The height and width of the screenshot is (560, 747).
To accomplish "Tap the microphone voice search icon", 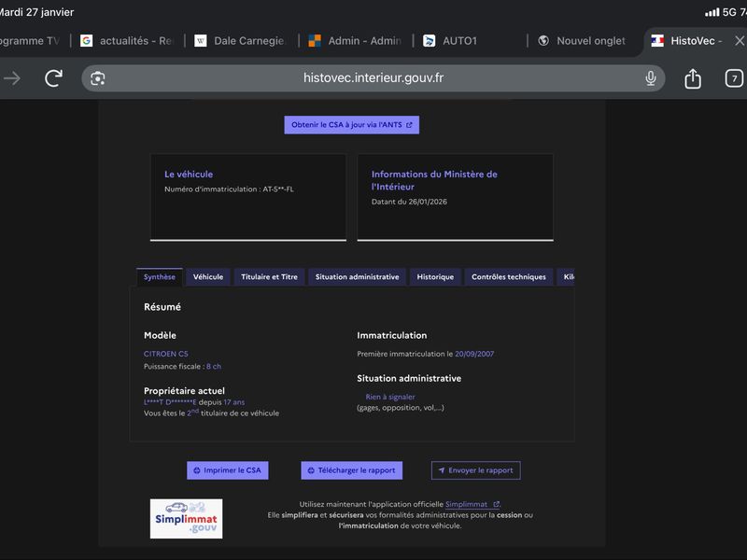I will tap(650, 78).
